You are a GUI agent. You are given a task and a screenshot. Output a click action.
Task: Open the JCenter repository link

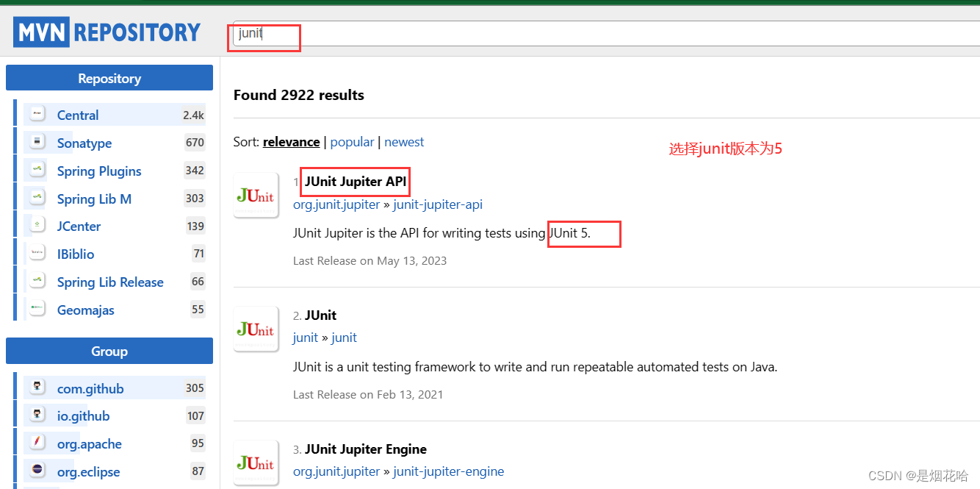pyautogui.click(x=79, y=226)
